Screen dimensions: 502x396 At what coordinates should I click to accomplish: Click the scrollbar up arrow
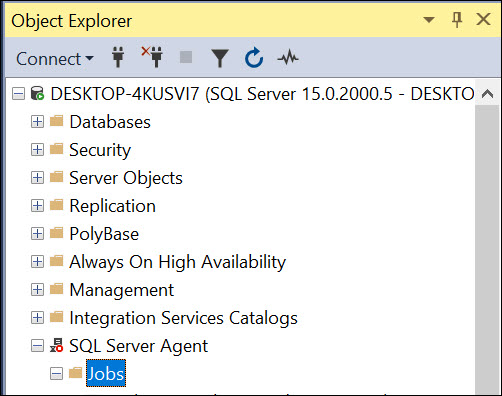(x=487, y=94)
